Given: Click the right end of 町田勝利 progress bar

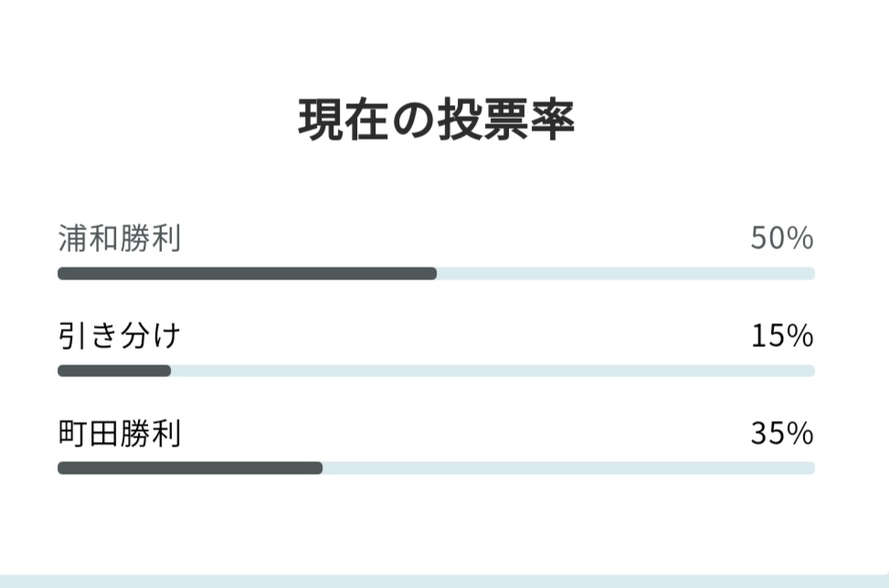Looking at the screenshot, I should [810, 467].
